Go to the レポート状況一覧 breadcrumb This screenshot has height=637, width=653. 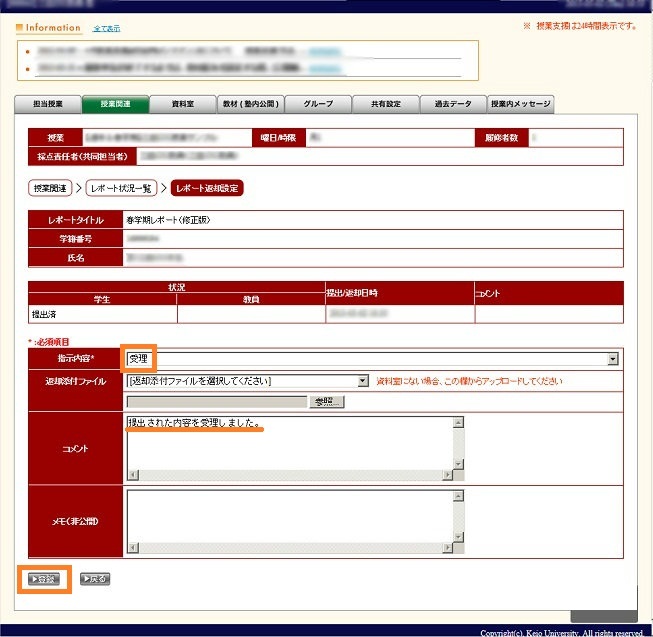[121, 188]
